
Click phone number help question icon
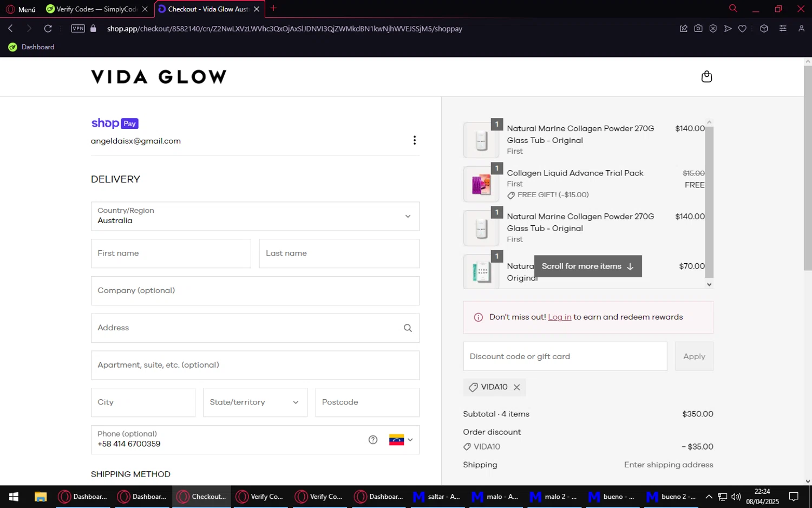[373, 440]
